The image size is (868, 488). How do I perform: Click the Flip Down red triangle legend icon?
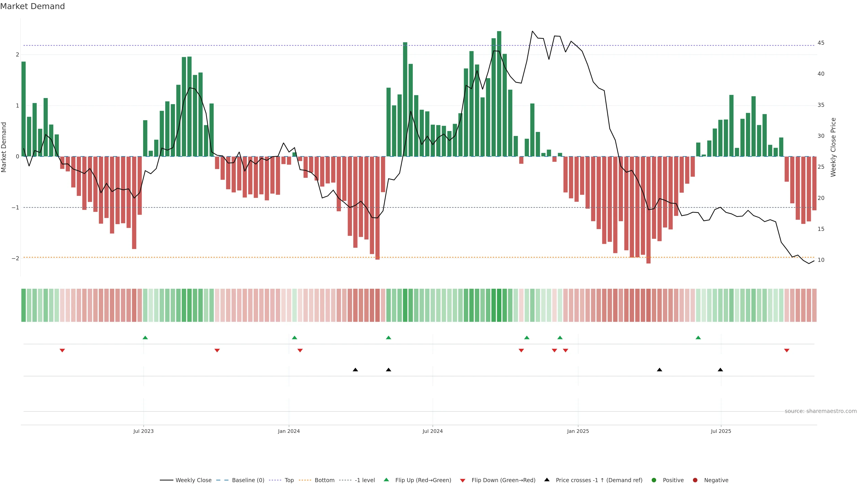click(x=463, y=480)
